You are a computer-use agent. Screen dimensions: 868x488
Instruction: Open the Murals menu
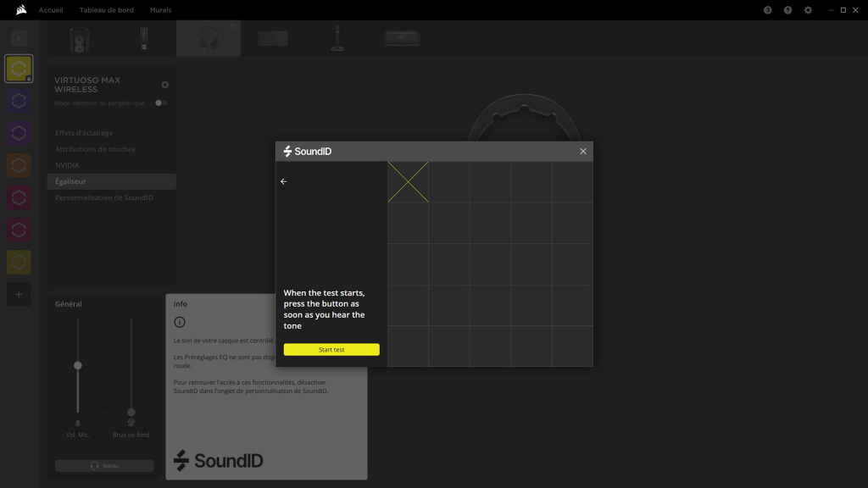click(x=160, y=10)
